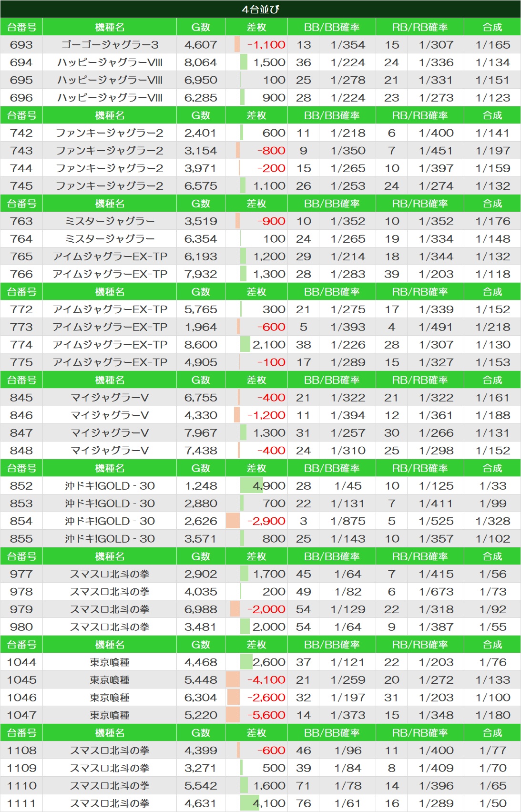Image resolution: width=521 pixels, height=812 pixels.
Task: Click 東京喰種 name in row 1046
Action: [x=110, y=698]
